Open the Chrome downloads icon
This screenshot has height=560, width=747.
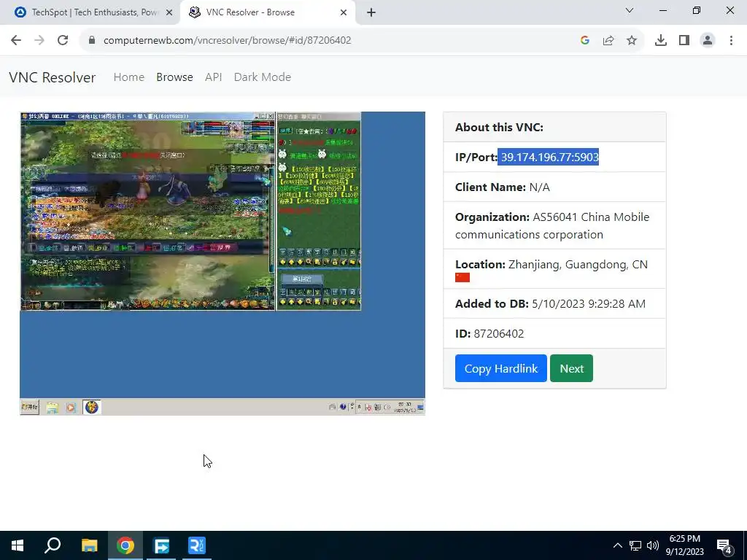point(661,41)
